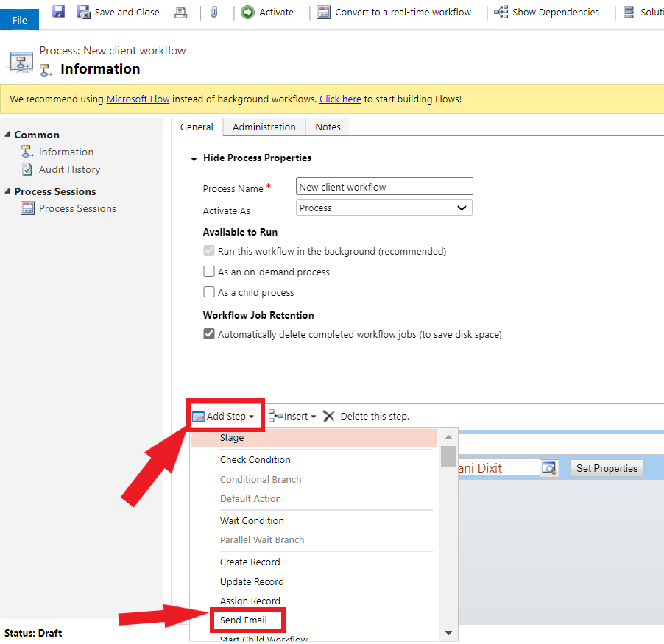This screenshot has height=644, width=664.
Task: Check the As a child process option
Action: (x=209, y=292)
